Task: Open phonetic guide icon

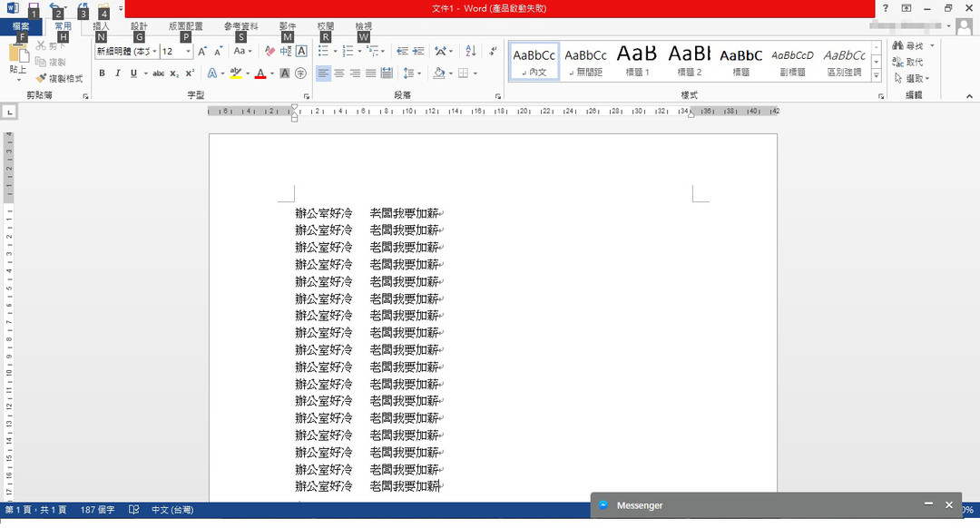Action: click(x=286, y=51)
